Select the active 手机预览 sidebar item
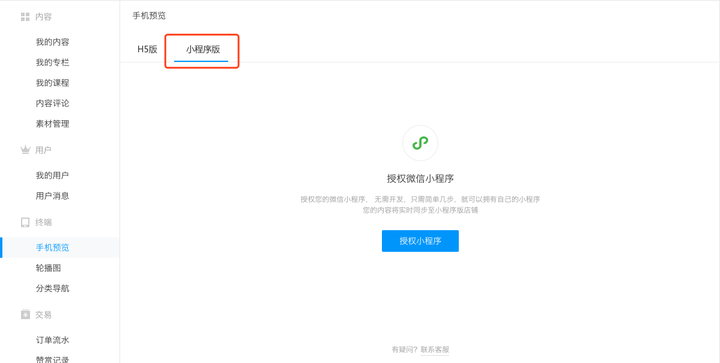720x363 pixels. pyautogui.click(x=60, y=247)
